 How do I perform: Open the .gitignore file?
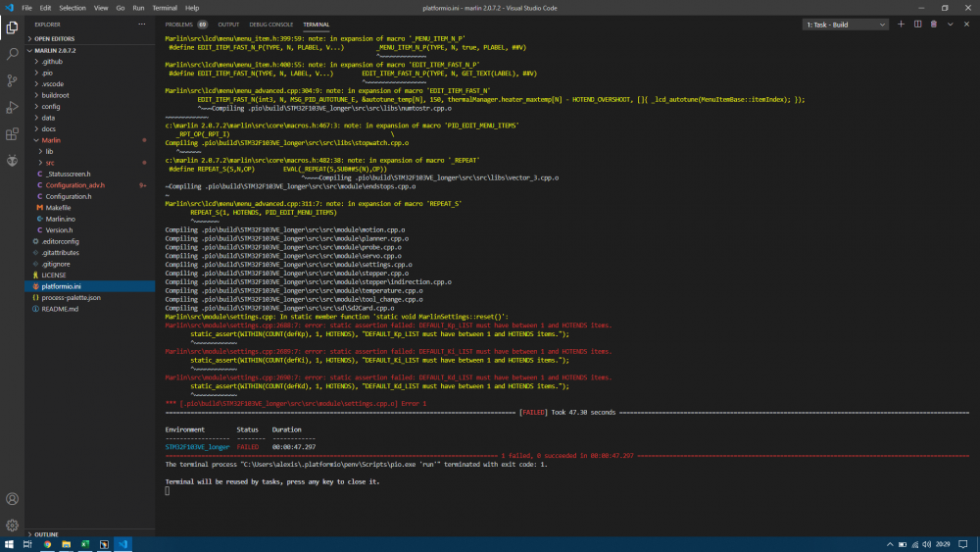click(x=89, y=264)
